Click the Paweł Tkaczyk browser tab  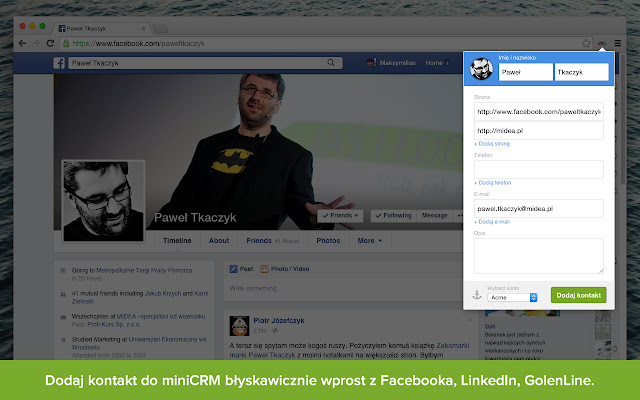pos(101,29)
